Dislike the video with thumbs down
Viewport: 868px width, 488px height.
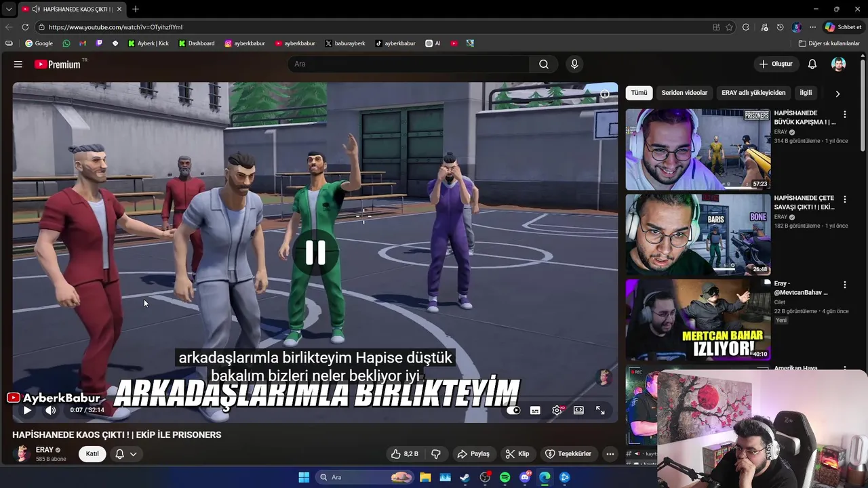(x=436, y=454)
